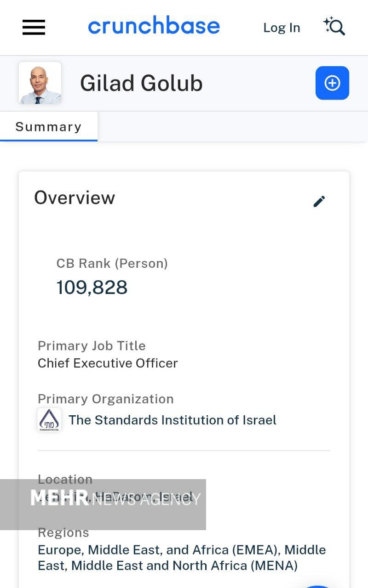Click the CB Rank value 109,828

92,288
